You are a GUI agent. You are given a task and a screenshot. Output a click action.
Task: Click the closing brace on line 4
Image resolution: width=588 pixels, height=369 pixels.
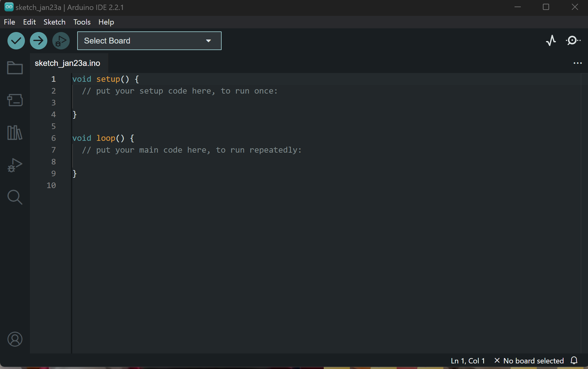(x=75, y=115)
